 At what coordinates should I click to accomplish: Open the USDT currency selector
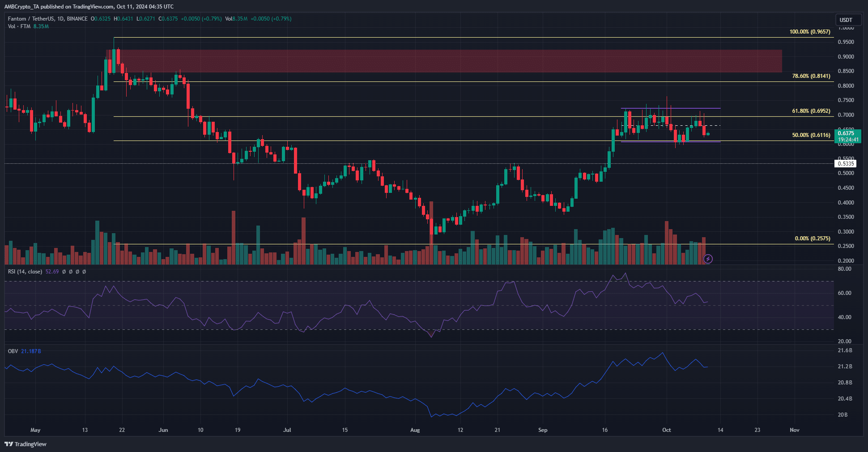pyautogui.click(x=847, y=20)
